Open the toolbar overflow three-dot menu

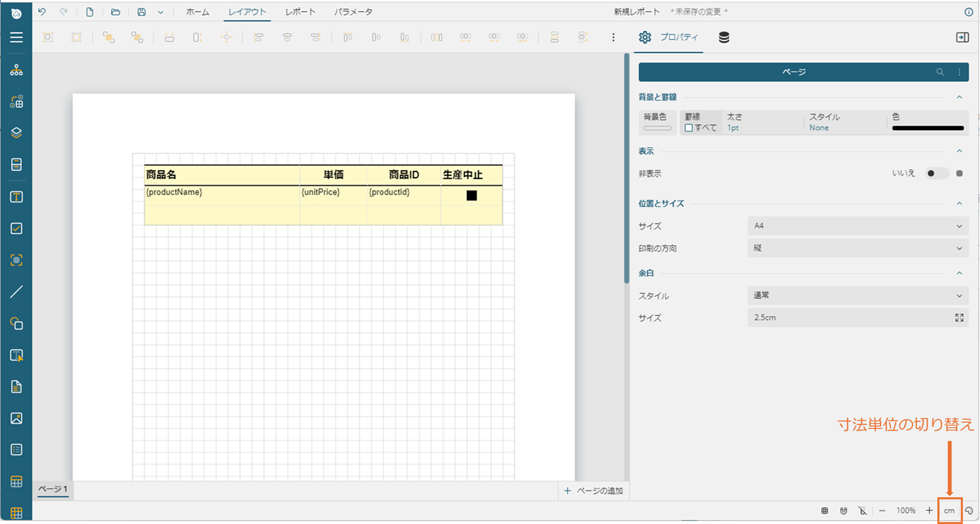[613, 37]
